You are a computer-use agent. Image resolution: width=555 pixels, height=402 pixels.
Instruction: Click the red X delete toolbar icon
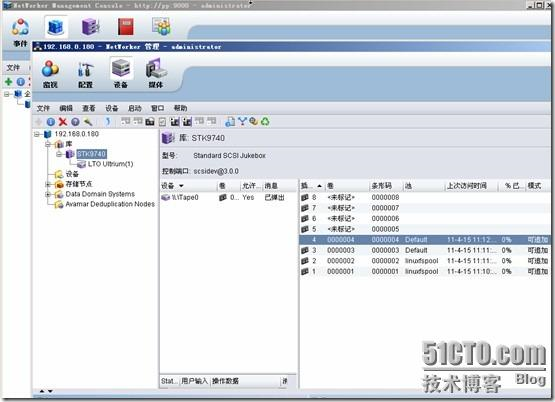[63, 122]
